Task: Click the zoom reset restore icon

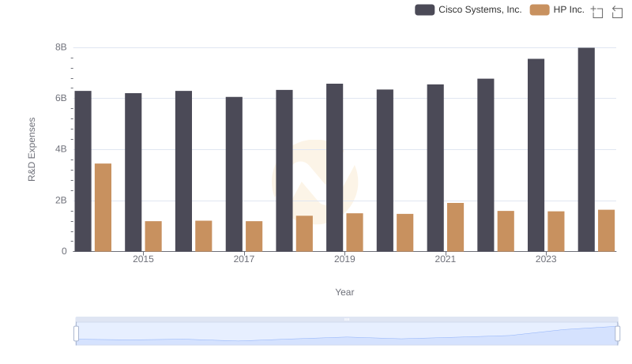Action: coord(617,12)
